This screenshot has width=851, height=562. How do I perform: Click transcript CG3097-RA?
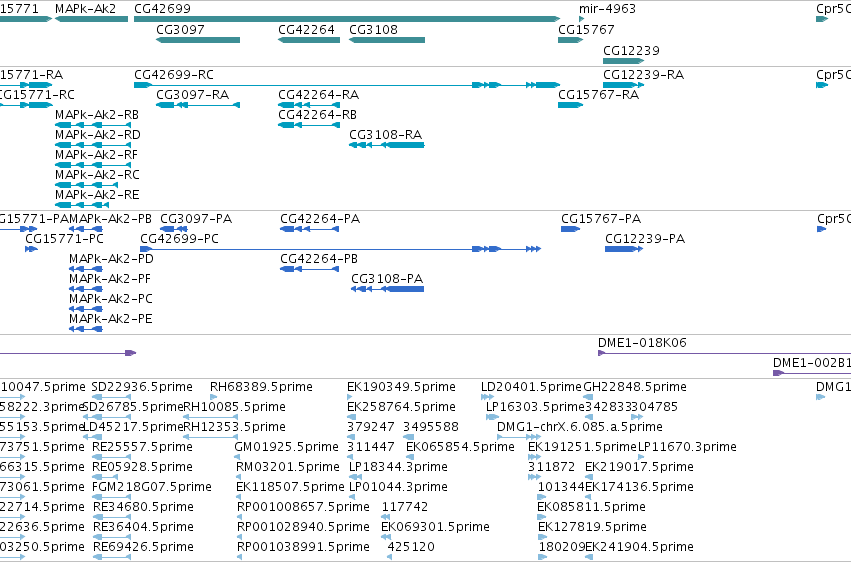click(198, 105)
